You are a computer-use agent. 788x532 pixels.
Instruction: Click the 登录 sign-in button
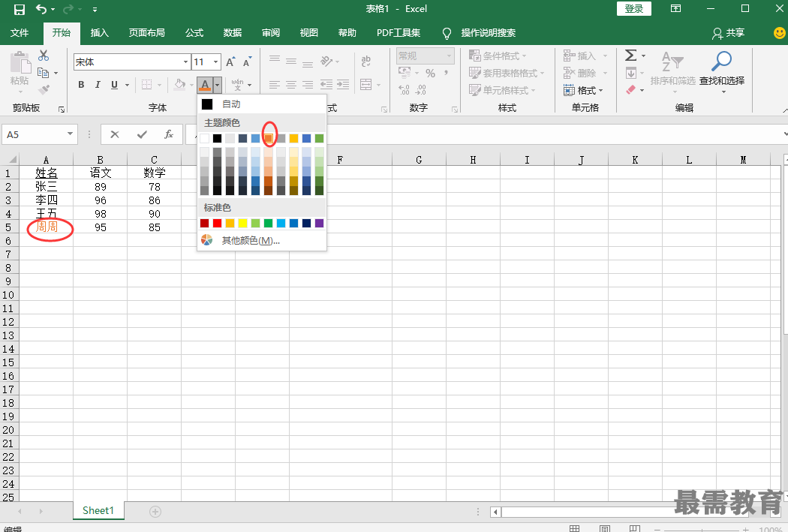tap(633, 8)
